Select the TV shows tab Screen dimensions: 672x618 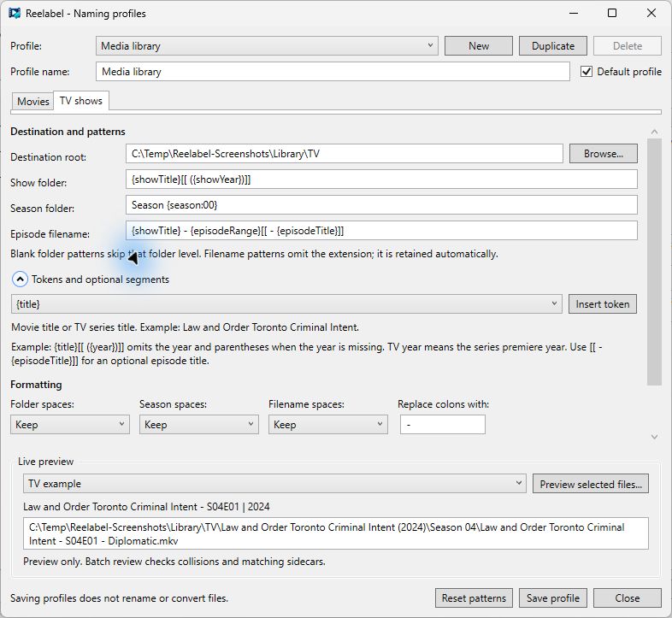tap(81, 101)
